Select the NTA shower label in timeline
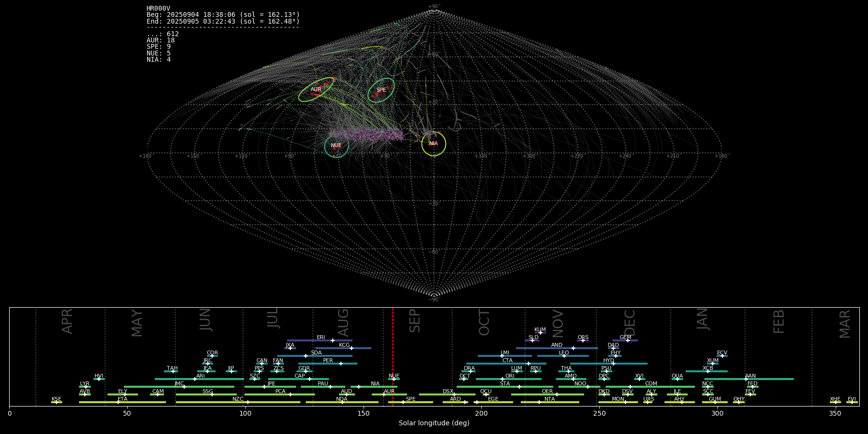The height and width of the screenshot is (434, 868). [x=549, y=399]
